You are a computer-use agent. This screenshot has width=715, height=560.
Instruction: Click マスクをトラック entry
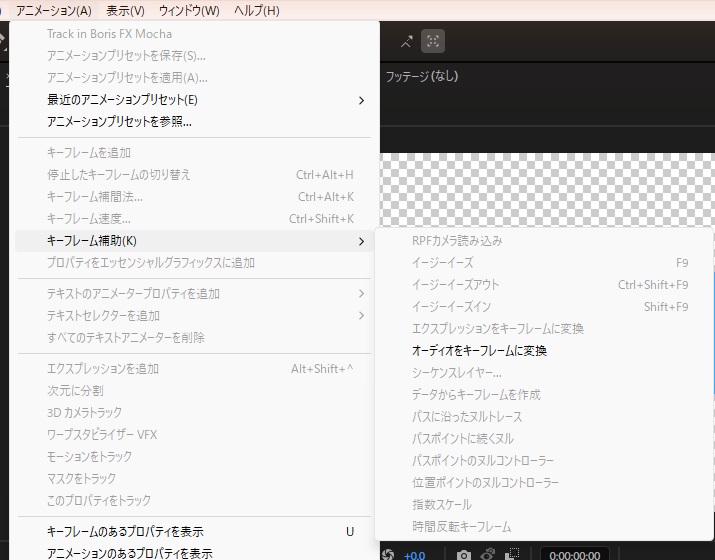(x=194, y=478)
